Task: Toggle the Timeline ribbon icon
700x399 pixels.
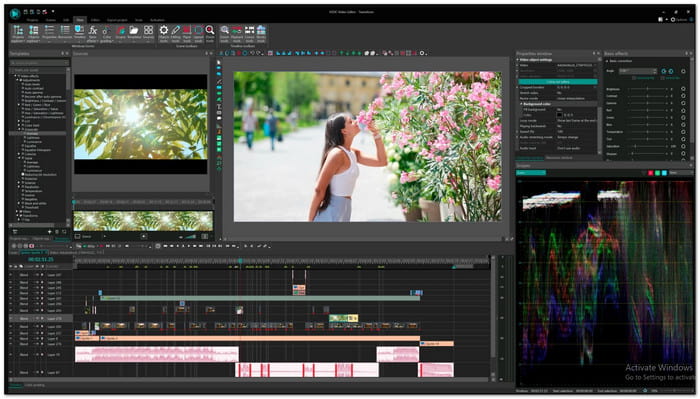Action: pyautogui.click(x=79, y=33)
